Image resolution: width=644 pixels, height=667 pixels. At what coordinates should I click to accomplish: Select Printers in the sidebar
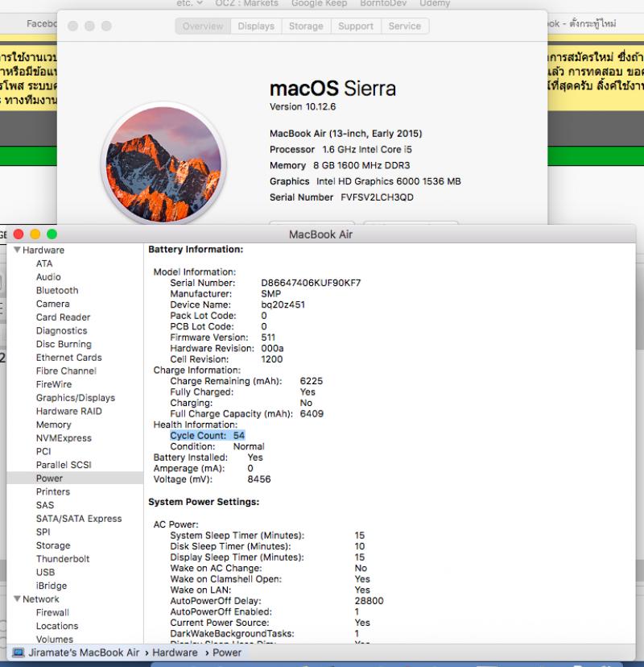(53, 491)
